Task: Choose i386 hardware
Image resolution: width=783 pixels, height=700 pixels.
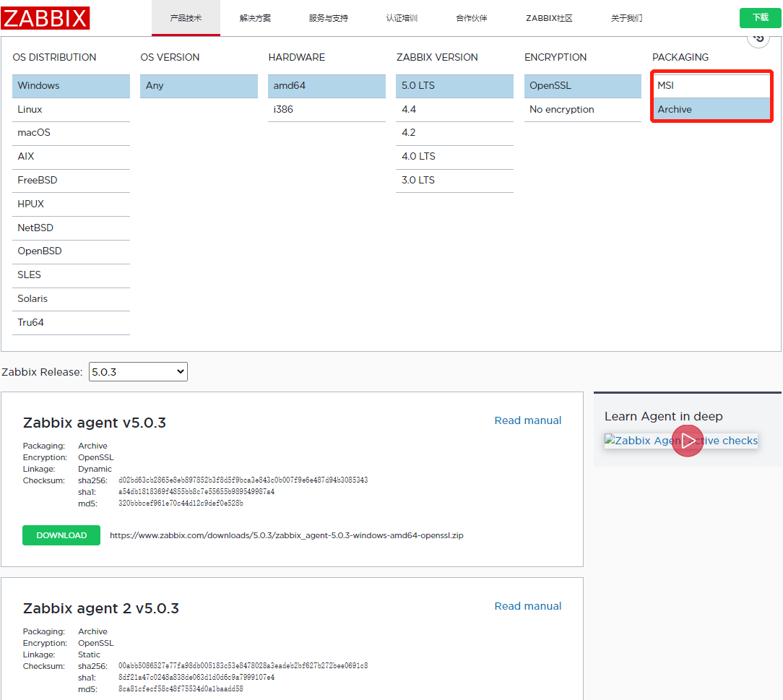Action: (x=326, y=109)
